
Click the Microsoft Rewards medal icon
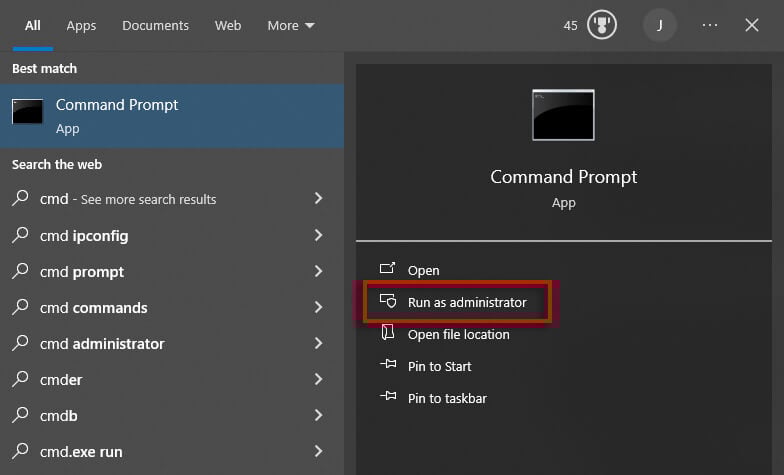pyautogui.click(x=600, y=25)
